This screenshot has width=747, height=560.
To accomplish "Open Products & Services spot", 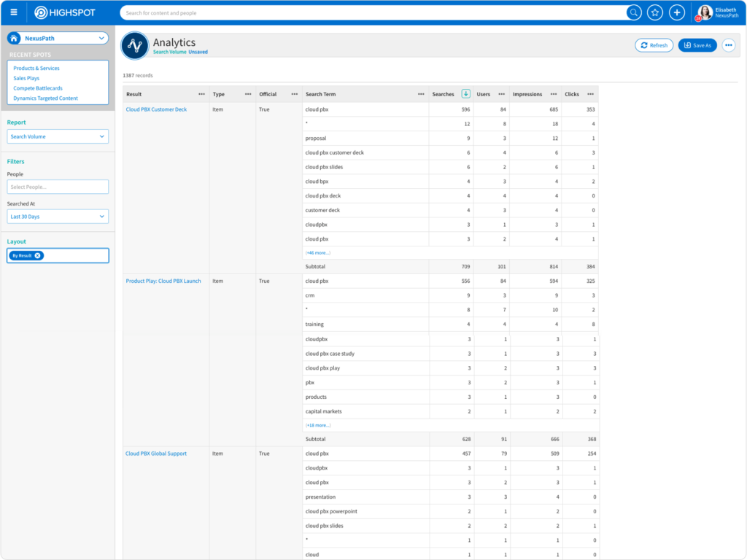I will click(36, 68).
